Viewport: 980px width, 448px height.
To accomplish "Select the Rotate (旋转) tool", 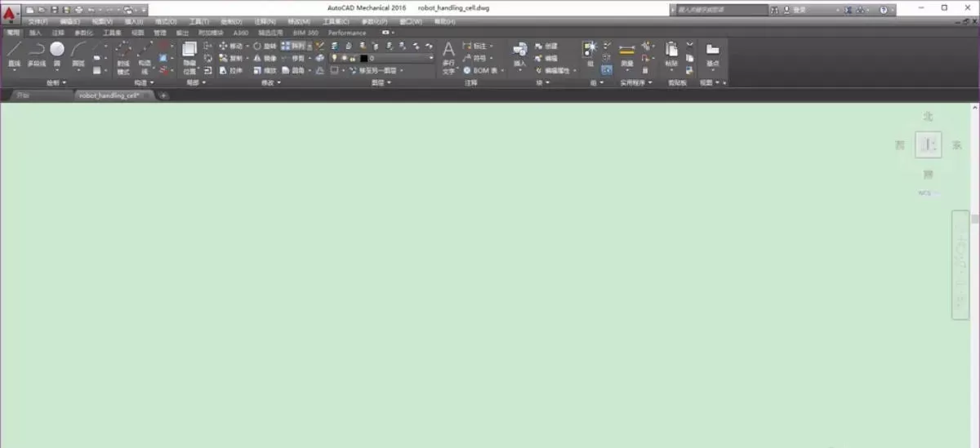I will point(264,46).
